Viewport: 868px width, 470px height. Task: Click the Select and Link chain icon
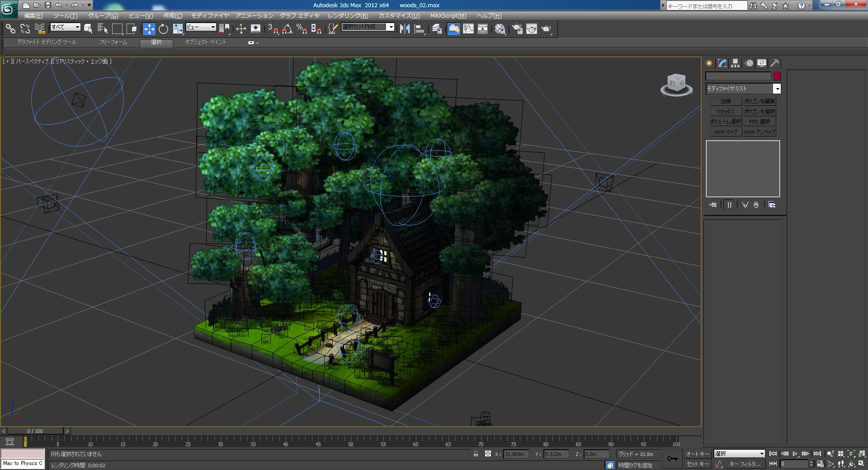[10, 29]
